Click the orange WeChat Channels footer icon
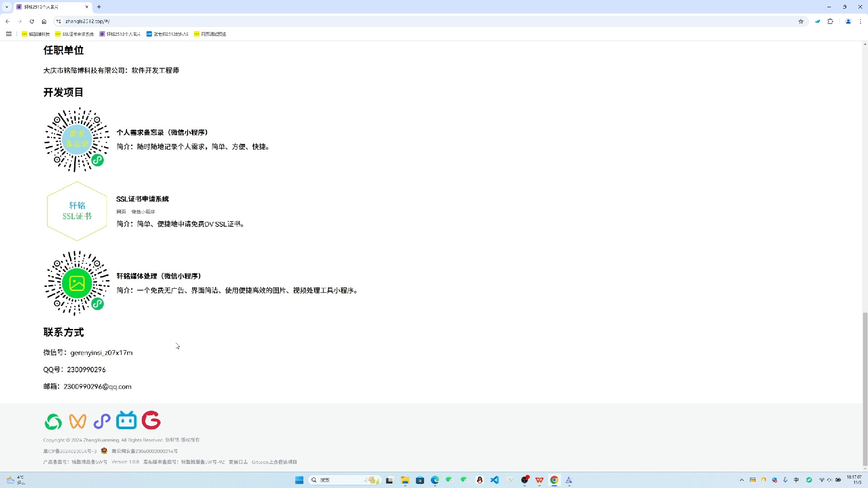This screenshot has height=488, width=868. pos(78,421)
